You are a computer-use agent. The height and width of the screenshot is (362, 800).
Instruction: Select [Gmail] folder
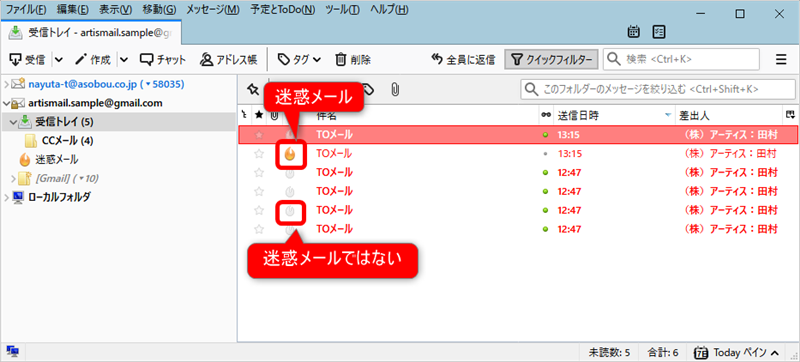[x=66, y=178]
